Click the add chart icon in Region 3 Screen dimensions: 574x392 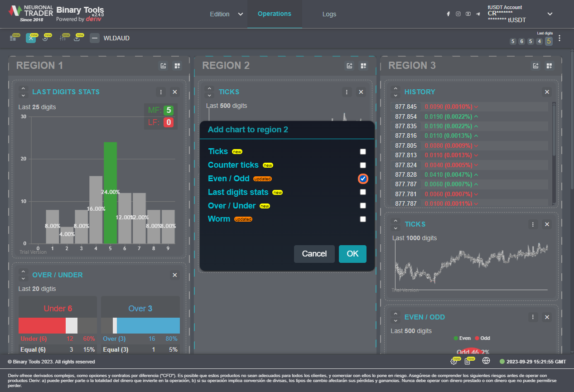tap(535, 66)
